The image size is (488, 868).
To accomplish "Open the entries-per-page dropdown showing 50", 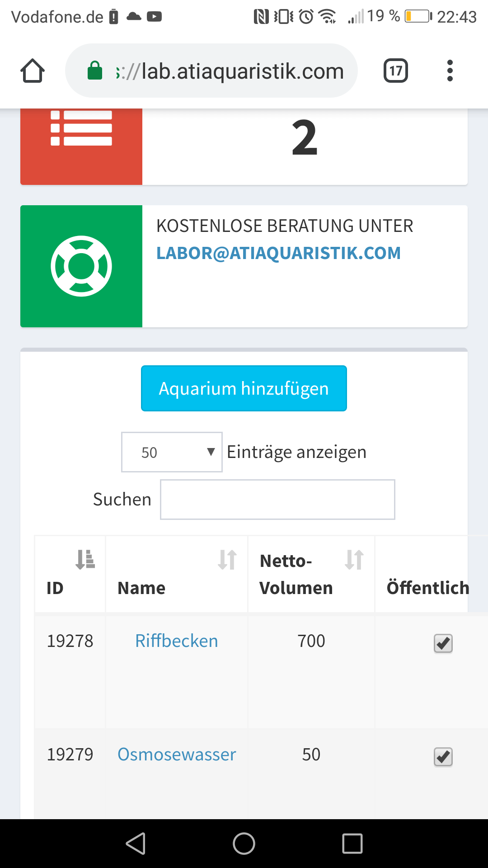I will pyautogui.click(x=172, y=452).
